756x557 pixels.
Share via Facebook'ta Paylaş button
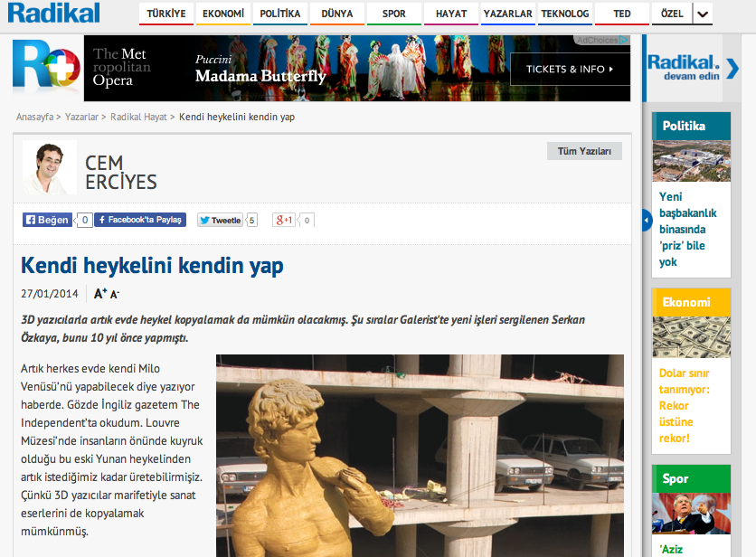[x=140, y=220]
